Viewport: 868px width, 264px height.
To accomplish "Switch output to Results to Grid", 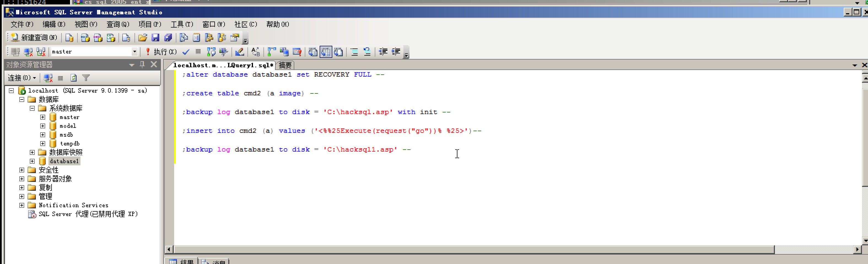I will (x=326, y=52).
